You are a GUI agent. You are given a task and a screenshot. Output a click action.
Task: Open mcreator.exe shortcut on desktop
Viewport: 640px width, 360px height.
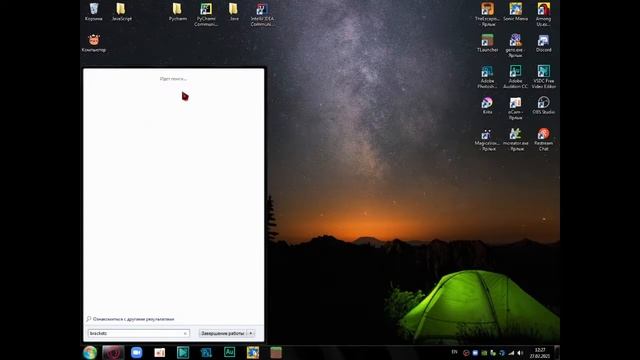click(x=516, y=139)
